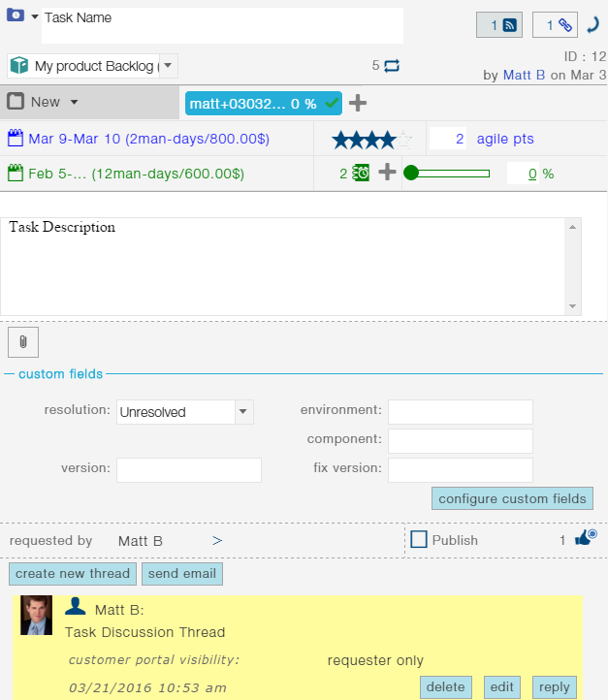Add another assignee with plus icon
The width and height of the screenshot is (608, 700).
coord(358,103)
